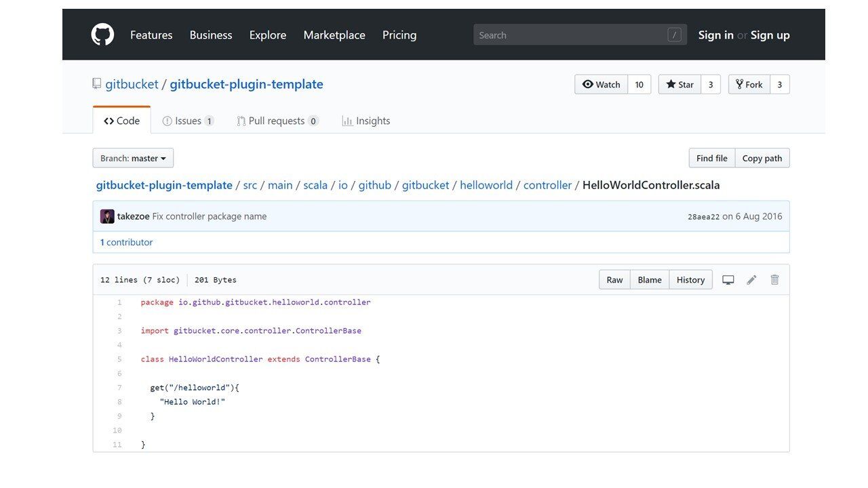Click takezoe's avatar image
The image size is (868, 488).
tap(107, 216)
